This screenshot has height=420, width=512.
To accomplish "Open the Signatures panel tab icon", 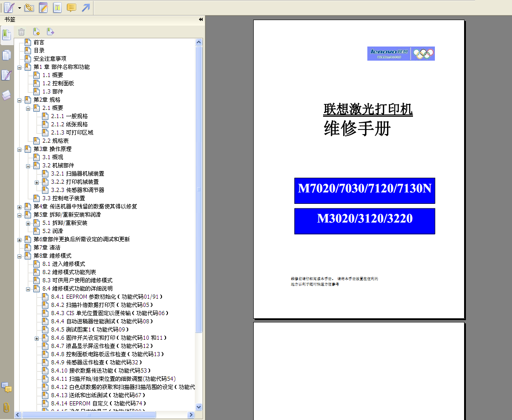I will (6, 75).
